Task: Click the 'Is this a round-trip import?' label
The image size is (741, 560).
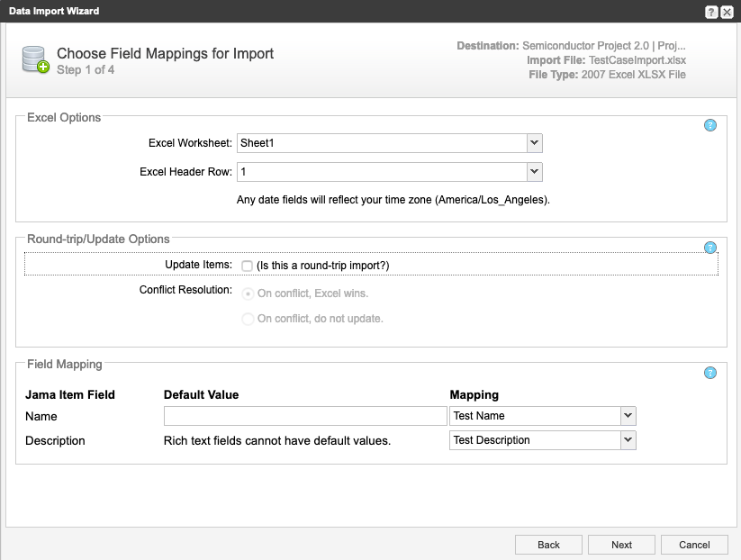Action: (x=322, y=266)
